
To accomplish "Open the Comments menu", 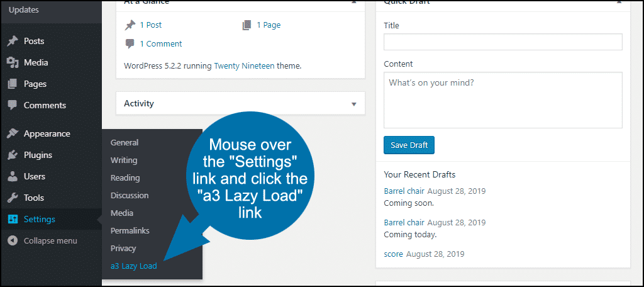I will click(x=45, y=105).
